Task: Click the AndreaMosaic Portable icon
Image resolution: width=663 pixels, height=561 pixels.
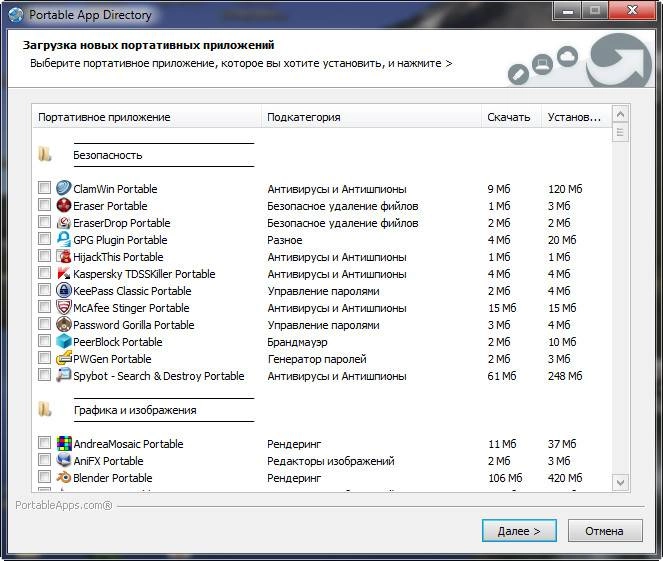Action: point(64,443)
